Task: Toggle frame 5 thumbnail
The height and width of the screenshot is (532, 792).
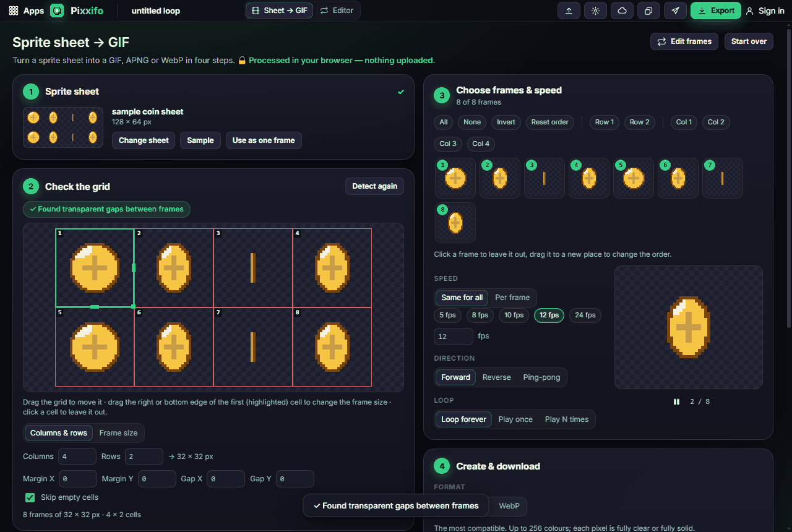Action: [x=634, y=178]
